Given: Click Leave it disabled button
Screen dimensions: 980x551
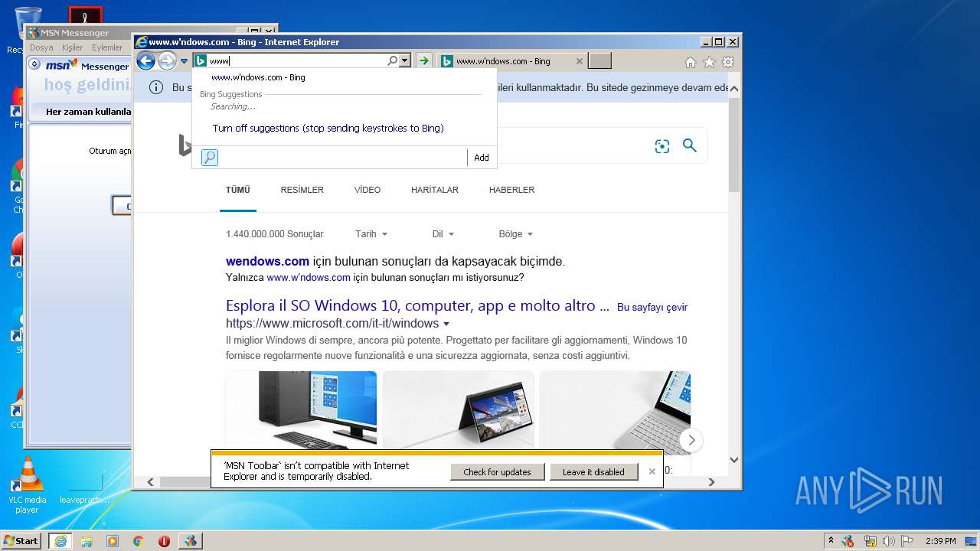Looking at the screenshot, I should pyautogui.click(x=593, y=472).
